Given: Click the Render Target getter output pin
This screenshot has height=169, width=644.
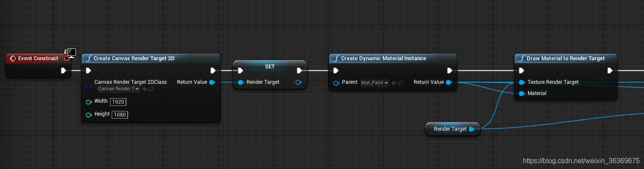Looking at the screenshot, I should click(x=471, y=129).
